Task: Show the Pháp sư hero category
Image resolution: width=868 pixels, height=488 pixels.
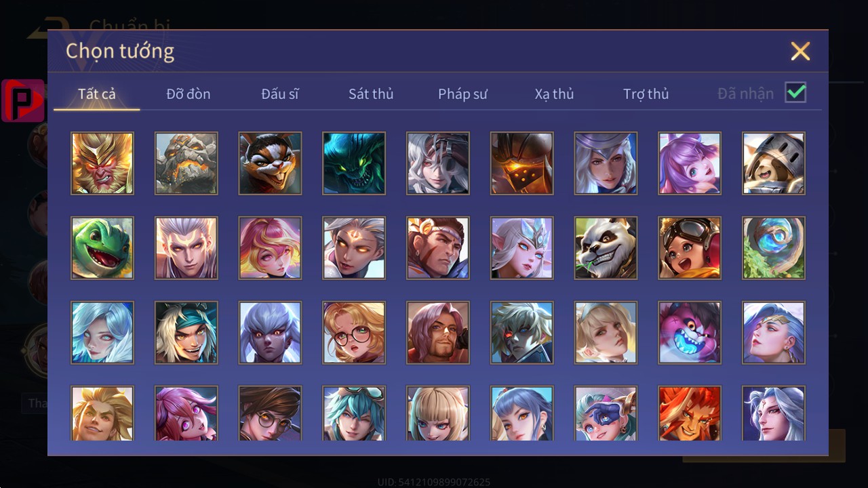Action: click(x=462, y=94)
